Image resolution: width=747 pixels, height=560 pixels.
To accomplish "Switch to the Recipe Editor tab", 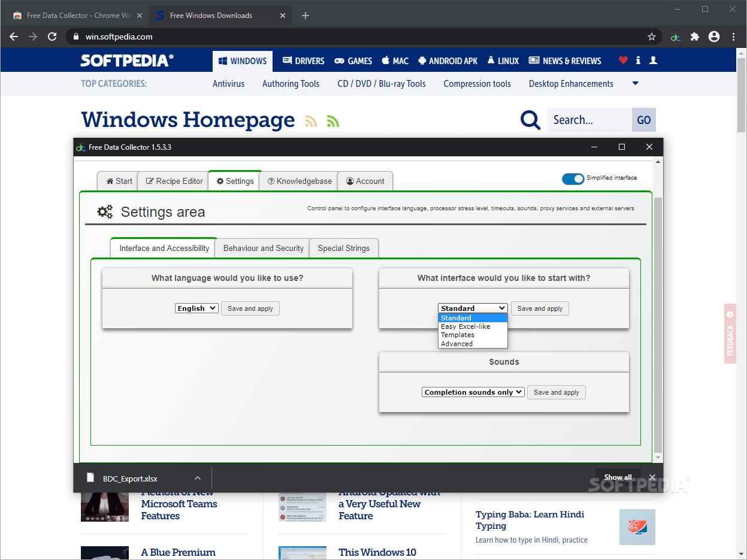I will tap(174, 181).
